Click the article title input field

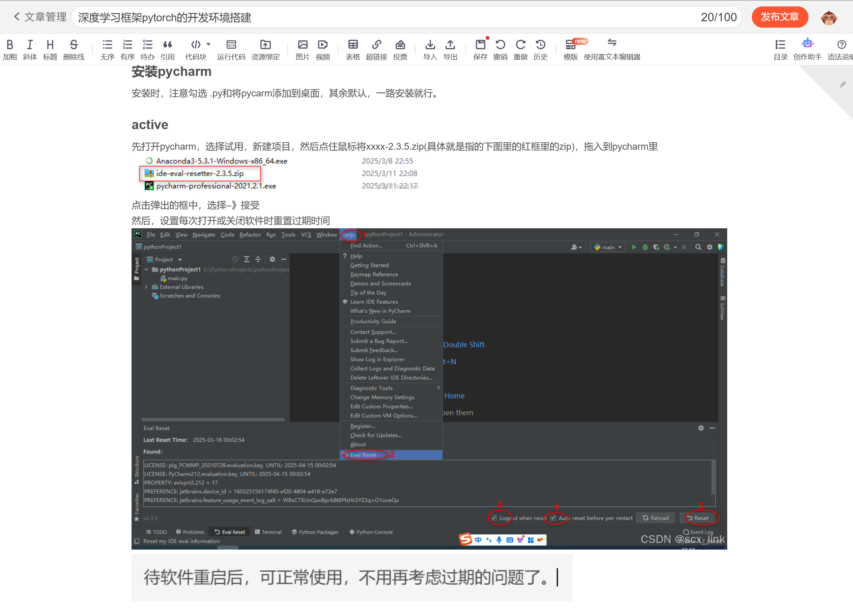[226, 17]
